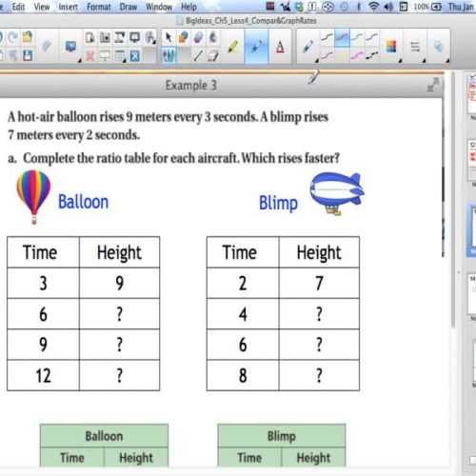Click the battery 100% indicator
Viewport: 476px width, 476px height.
[x=427, y=7]
